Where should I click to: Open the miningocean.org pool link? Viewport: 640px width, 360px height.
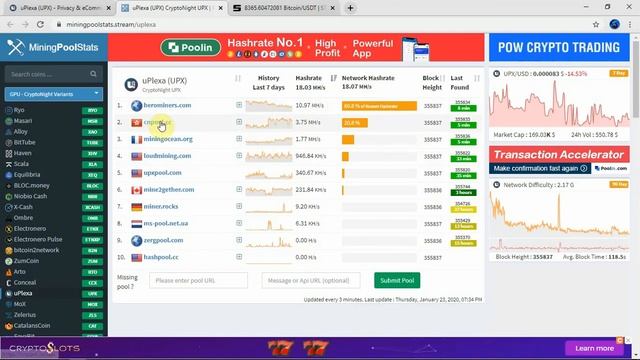tap(168, 139)
